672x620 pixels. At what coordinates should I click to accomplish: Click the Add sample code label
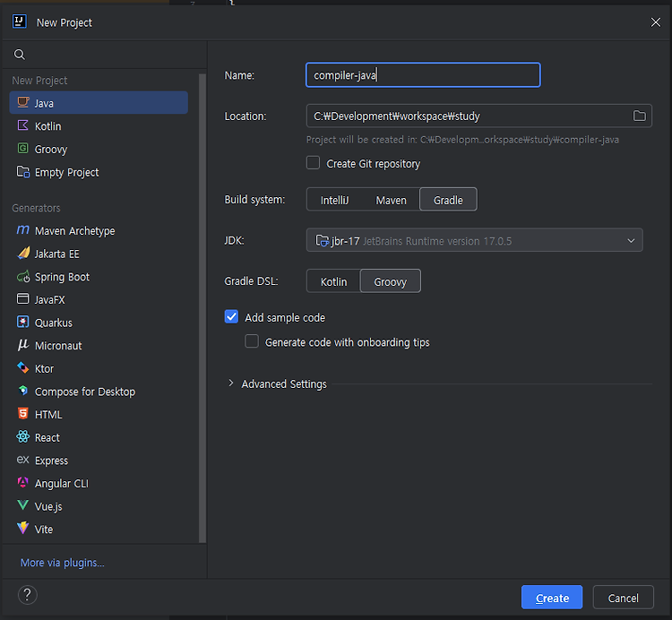click(x=285, y=317)
